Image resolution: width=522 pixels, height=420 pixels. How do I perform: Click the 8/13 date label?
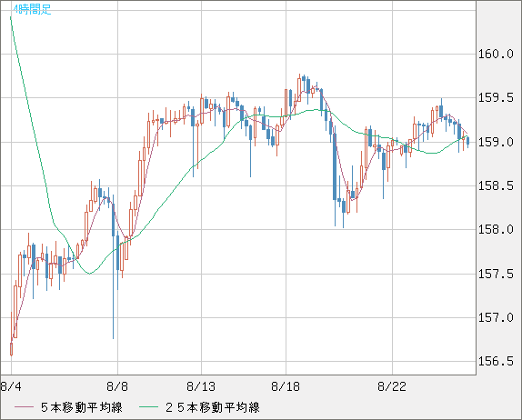pyautogui.click(x=201, y=386)
